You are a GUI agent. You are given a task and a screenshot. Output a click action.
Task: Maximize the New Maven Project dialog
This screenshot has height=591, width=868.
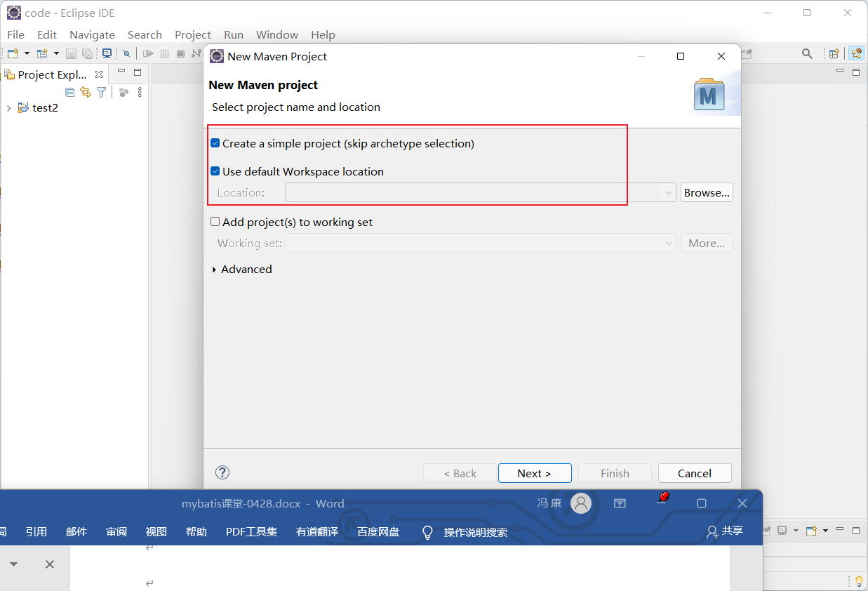click(x=681, y=56)
